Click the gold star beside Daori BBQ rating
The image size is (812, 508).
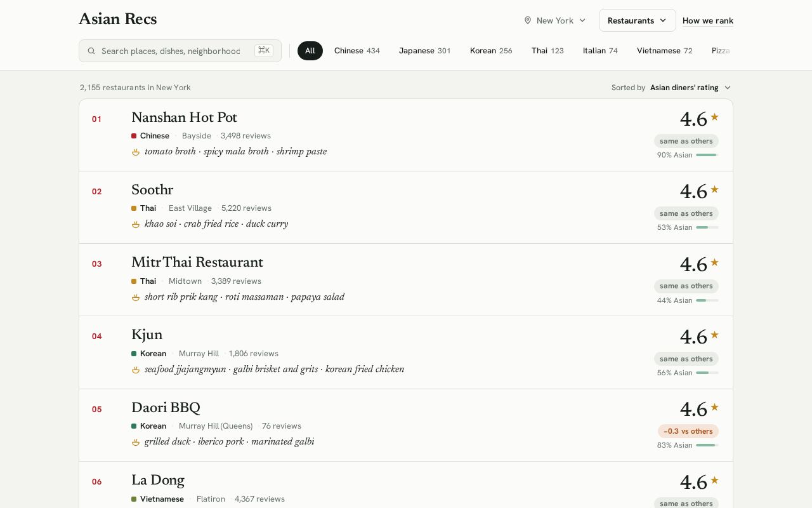714,407
